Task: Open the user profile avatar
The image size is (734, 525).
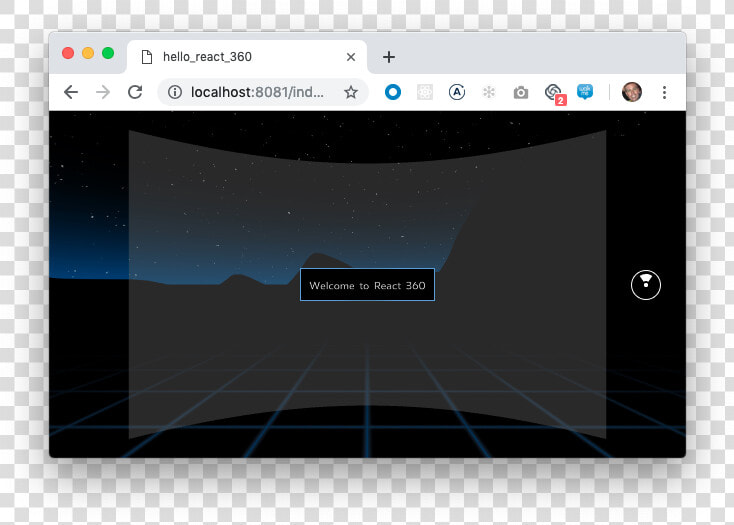Action: click(631, 92)
